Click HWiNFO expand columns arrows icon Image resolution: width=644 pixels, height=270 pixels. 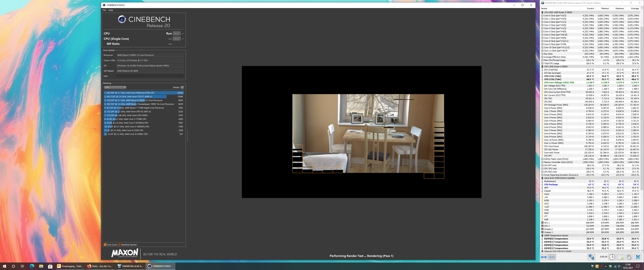click(544, 257)
